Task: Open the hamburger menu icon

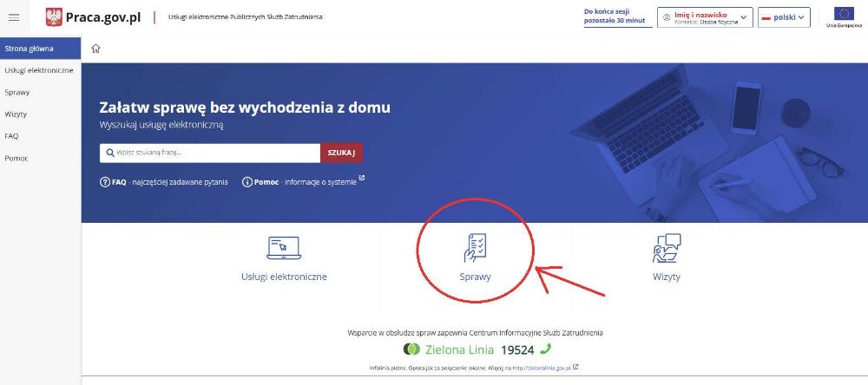Action: [x=14, y=17]
